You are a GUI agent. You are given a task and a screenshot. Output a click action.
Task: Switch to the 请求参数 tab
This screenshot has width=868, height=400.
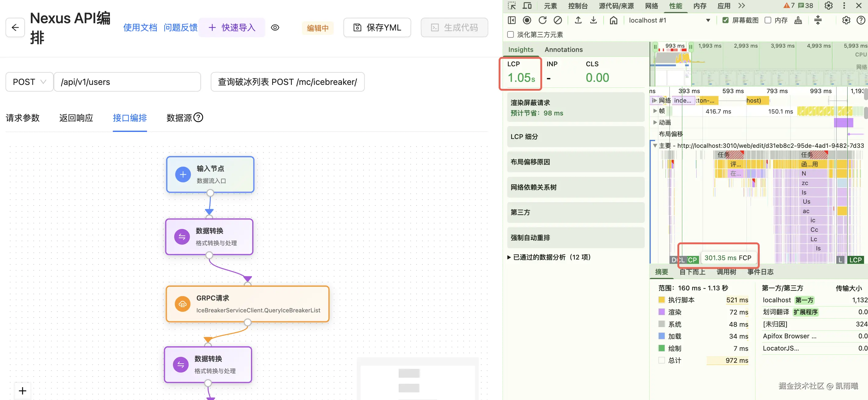(23, 118)
